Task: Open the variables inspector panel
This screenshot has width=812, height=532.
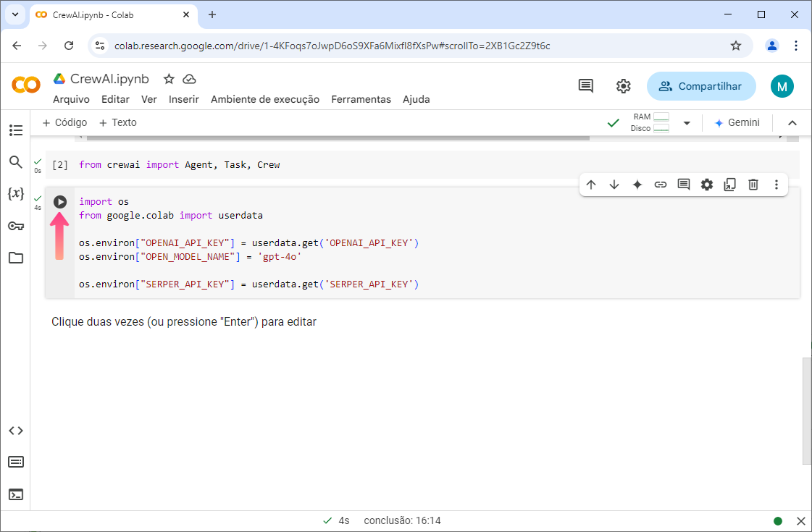Action: (16, 193)
